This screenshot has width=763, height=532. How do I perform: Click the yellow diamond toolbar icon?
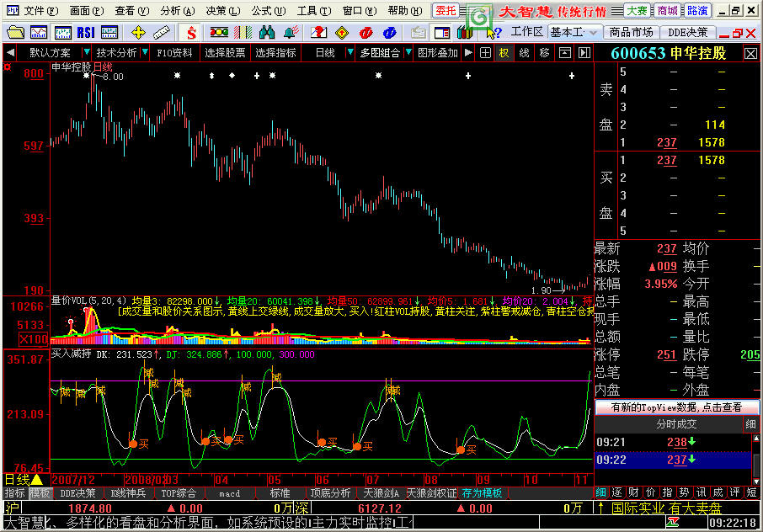342,33
